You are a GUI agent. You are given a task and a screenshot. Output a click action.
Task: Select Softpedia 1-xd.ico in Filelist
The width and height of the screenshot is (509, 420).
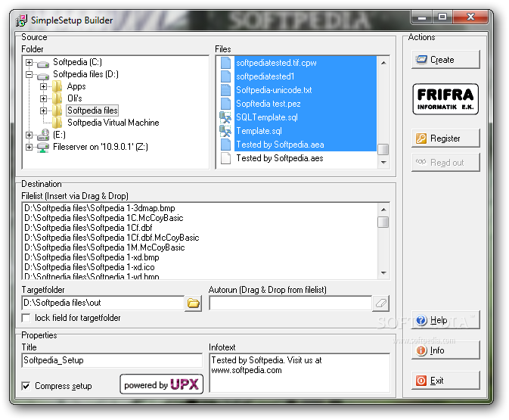(x=89, y=267)
